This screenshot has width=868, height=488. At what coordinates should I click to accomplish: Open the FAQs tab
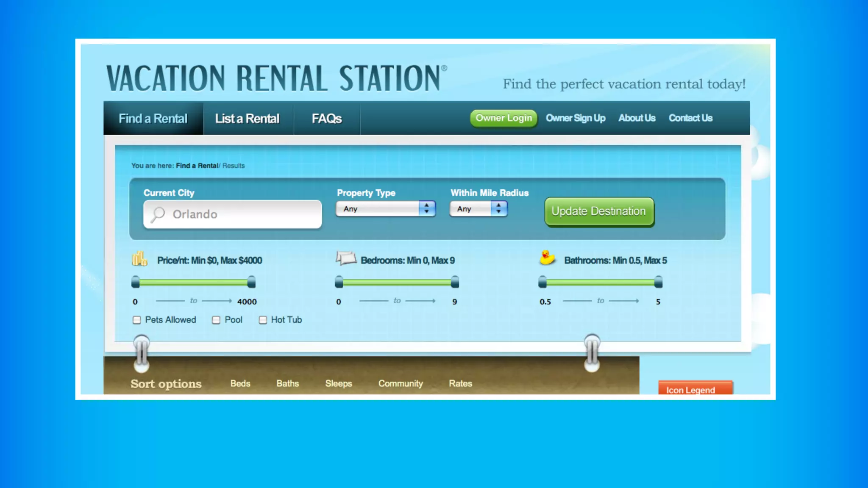click(x=327, y=119)
